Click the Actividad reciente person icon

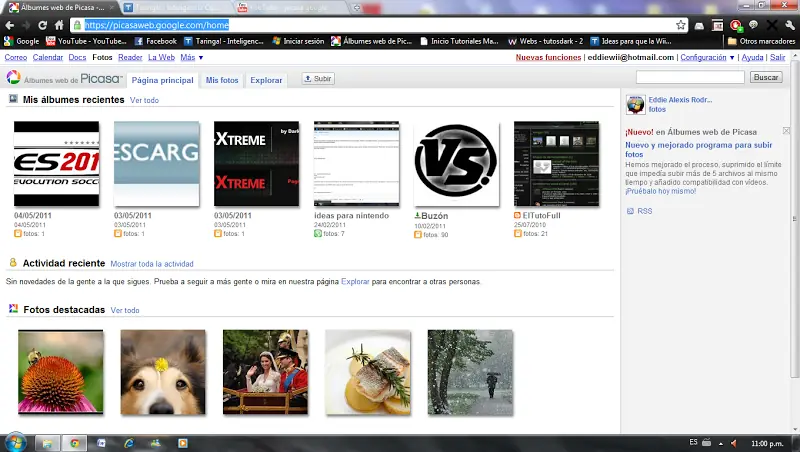13,263
